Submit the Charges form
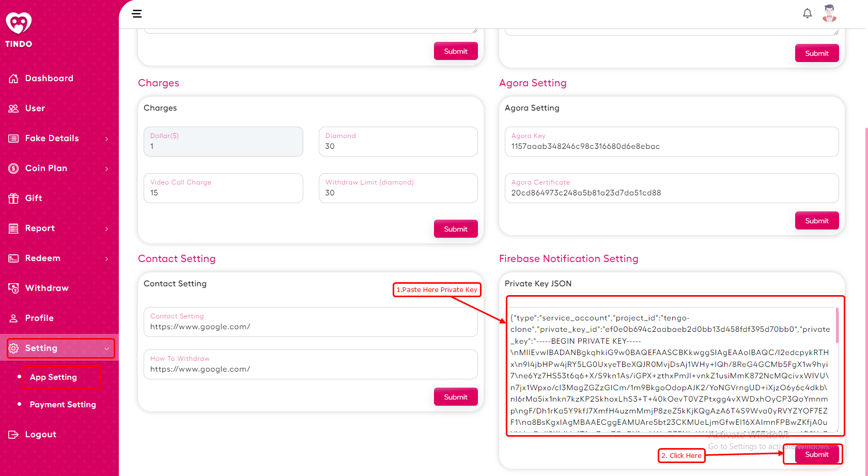Screen dimensions: 868x476 click(455, 229)
